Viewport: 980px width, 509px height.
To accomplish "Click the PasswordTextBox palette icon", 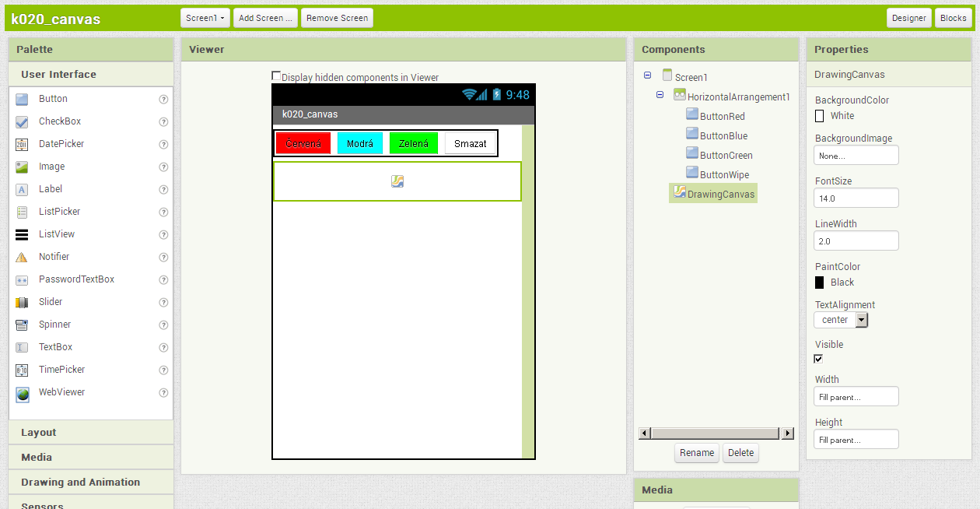I will coord(22,280).
